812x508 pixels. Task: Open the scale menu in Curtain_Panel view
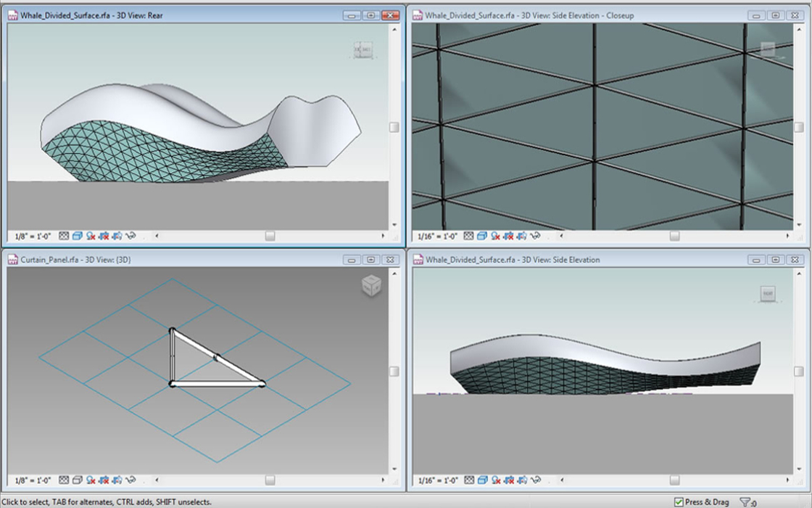tap(33, 480)
